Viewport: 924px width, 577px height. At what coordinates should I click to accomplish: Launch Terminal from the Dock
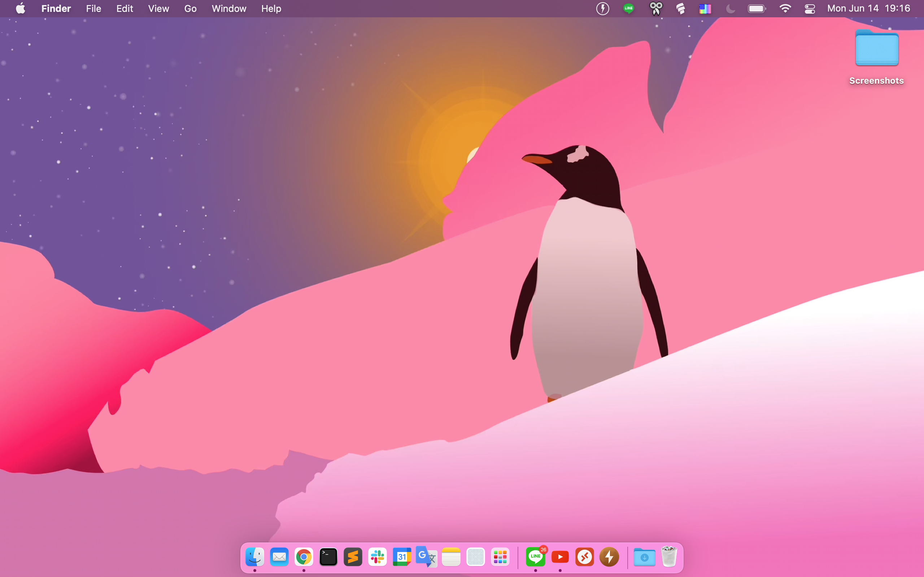[x=328, y=557]
